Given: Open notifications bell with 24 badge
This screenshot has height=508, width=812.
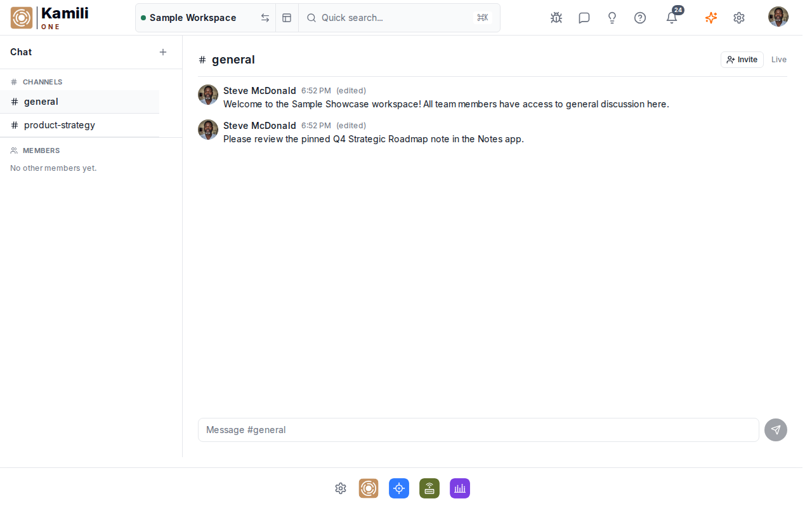Looking at the screenshot, I should point(672,17).
